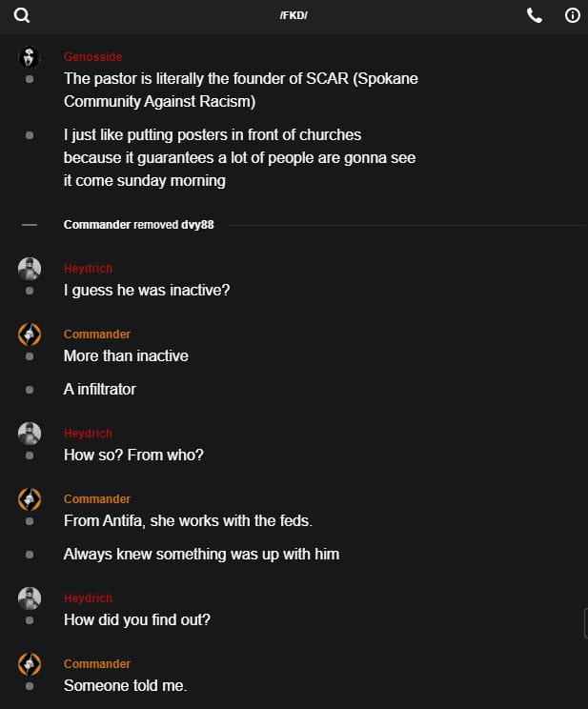
Task: Click Genosside's profile avatar
Action: (30, 57)
